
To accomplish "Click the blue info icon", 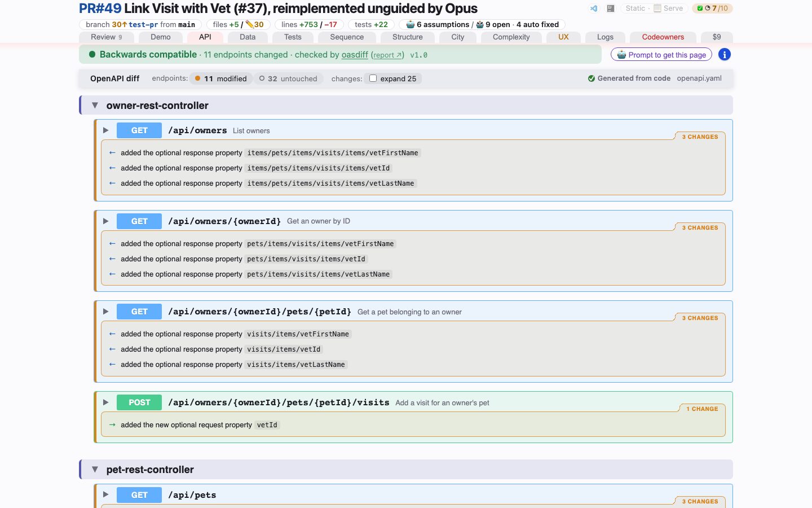I will [x=725, y=55].
